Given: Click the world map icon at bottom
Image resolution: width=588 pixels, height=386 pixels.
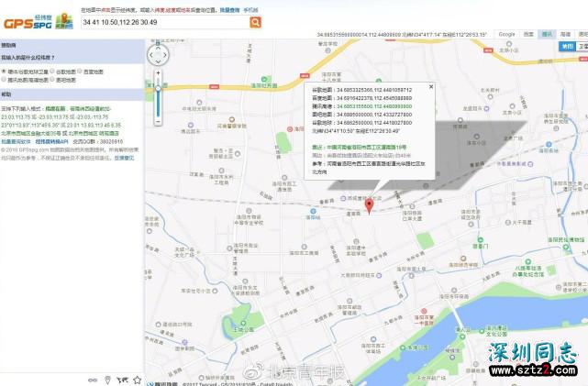Looking at the screenshot, I should tap(122, 380).
